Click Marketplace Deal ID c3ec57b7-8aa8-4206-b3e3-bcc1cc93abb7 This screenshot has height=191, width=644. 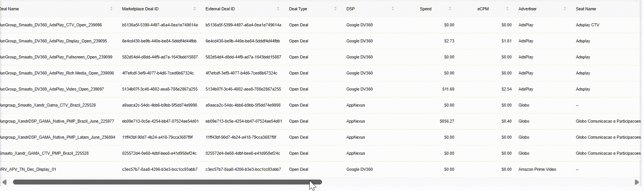coord(160,169)
